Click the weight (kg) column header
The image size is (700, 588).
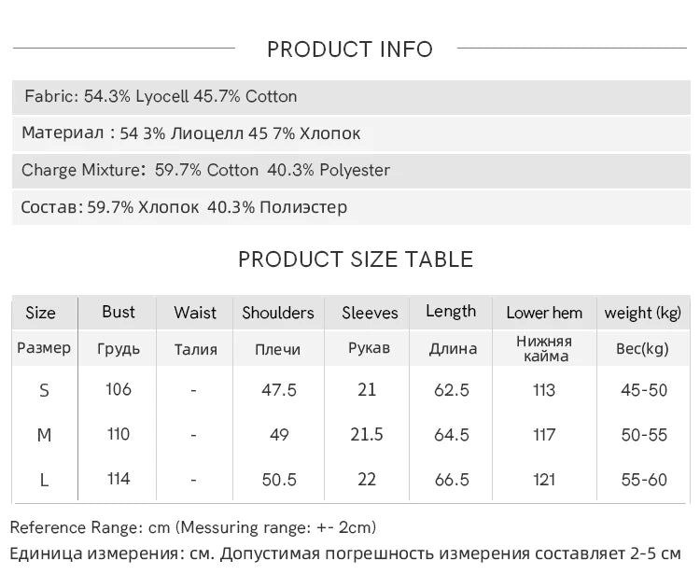[x=643, y=313]
